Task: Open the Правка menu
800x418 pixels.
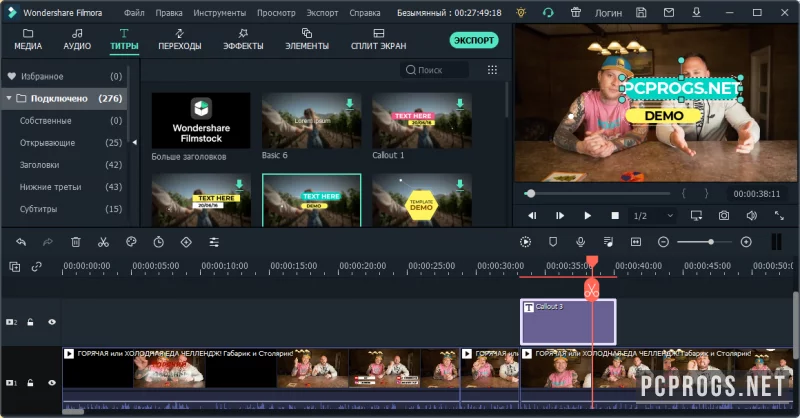Action: 169,13
